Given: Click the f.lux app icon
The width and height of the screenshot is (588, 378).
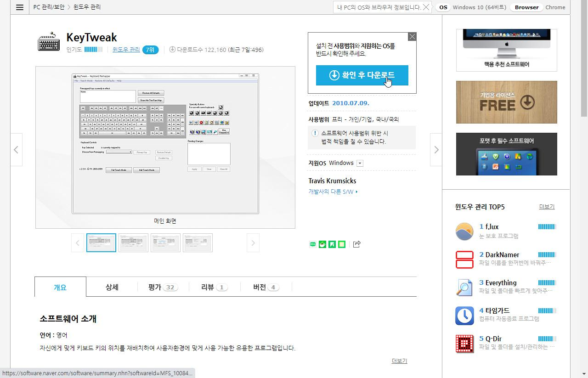Looking at the screenshot, I should click(464, 231).
